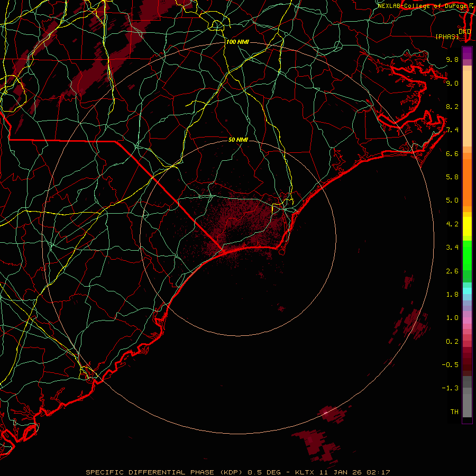The height and width of the screenshot is (476, 476).
Task: Click the 3.4 scale value
Action: coord(452,248)
